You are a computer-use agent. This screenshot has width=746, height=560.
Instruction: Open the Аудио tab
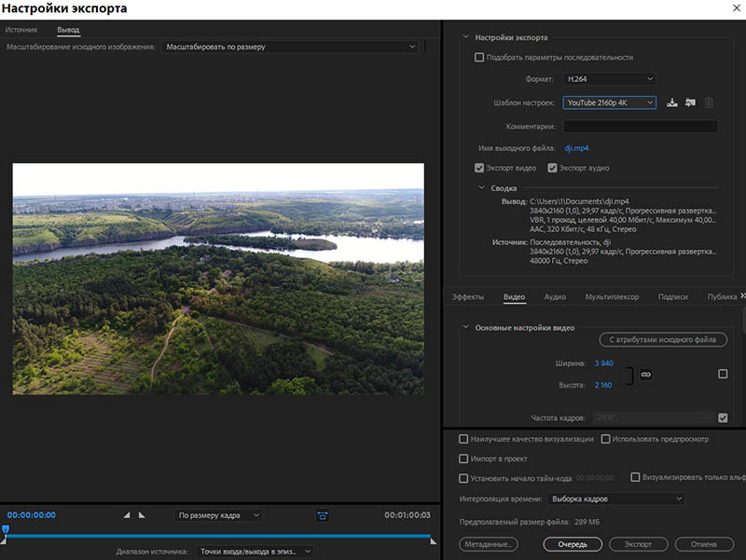(555, 296)
